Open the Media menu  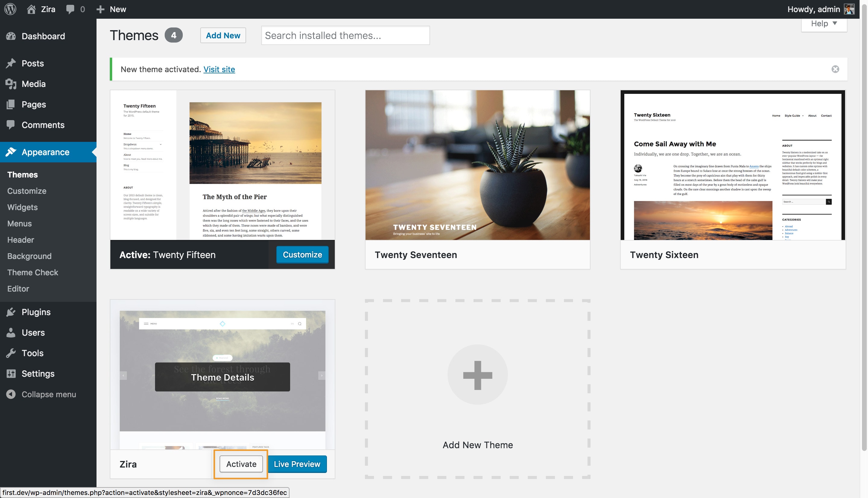(x=48, y=84)
